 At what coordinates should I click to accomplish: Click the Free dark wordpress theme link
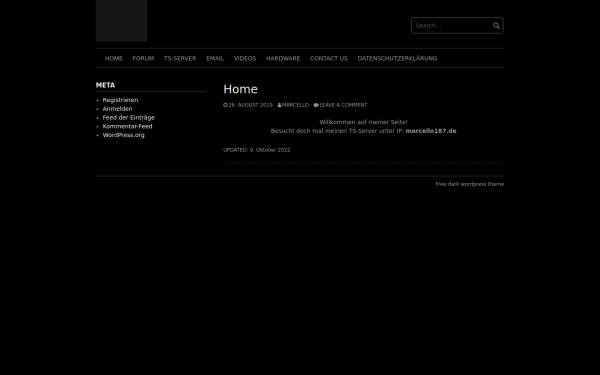(470, 184)
